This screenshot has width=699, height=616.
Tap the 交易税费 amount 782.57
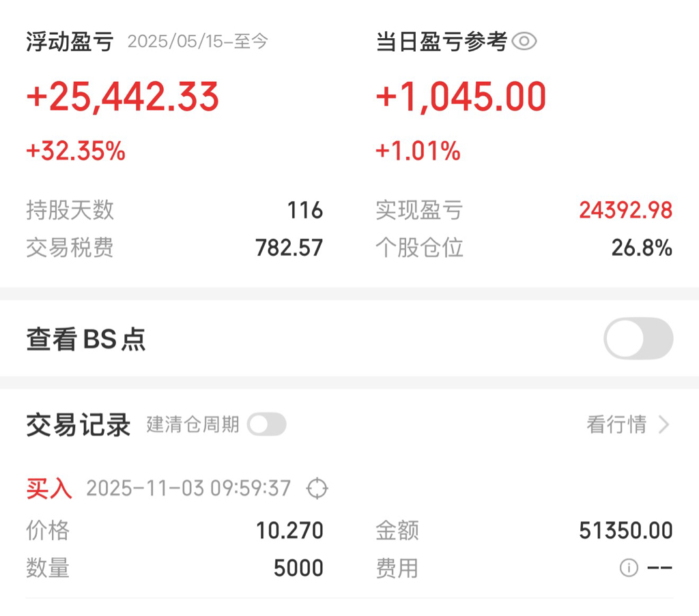pyautogui.click(x=289, y=248)
